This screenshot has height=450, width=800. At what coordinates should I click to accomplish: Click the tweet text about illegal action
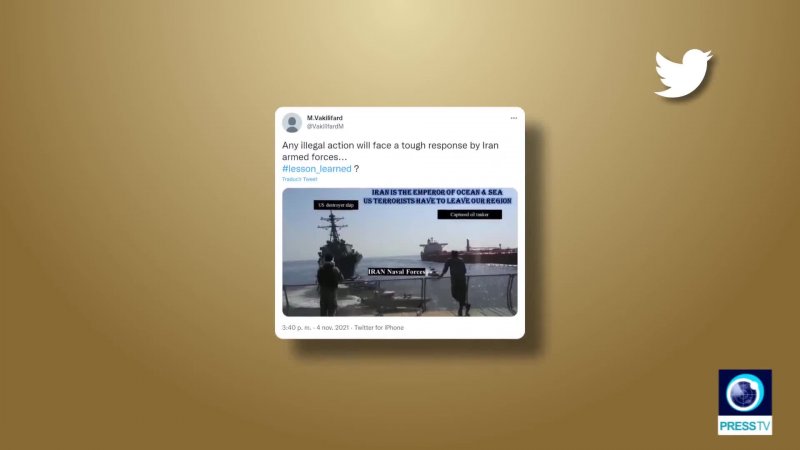click(x=390, y=151)
